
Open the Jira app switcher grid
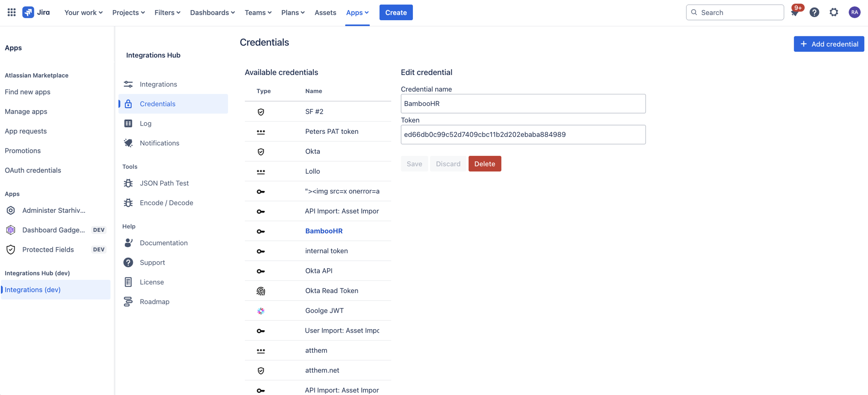coord(11,12)
